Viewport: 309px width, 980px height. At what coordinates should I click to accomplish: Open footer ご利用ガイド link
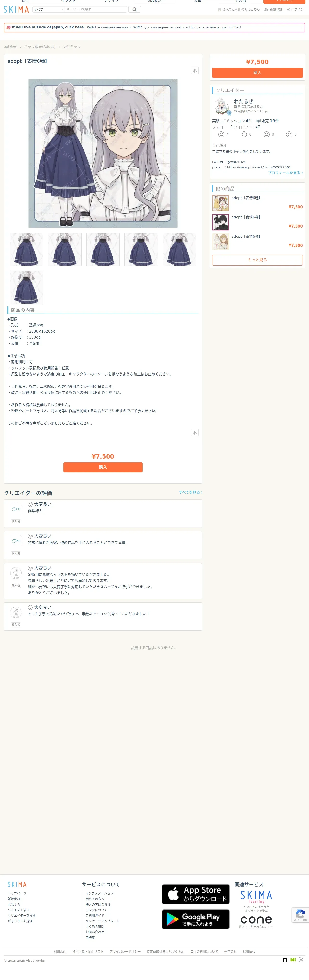tap(95, 915)
